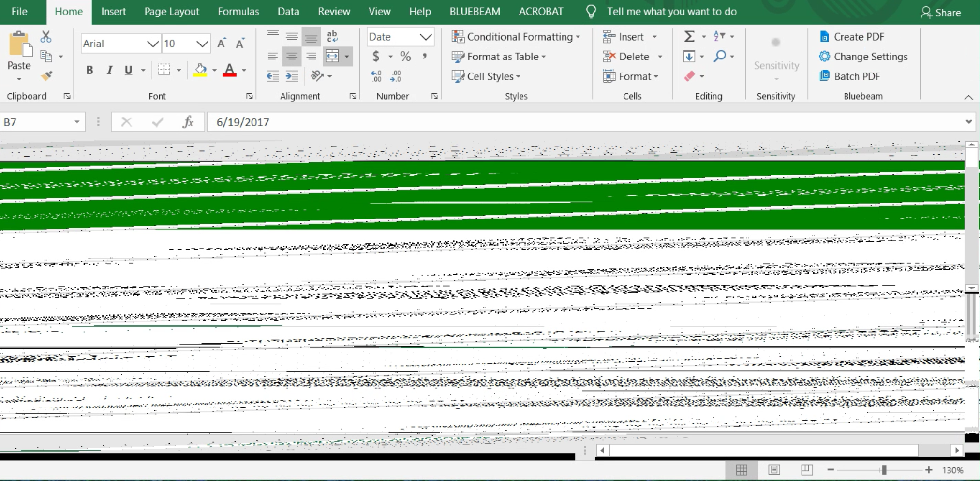Click the Format Painter brush icon
Screen dimensions: 980x481
46,76
